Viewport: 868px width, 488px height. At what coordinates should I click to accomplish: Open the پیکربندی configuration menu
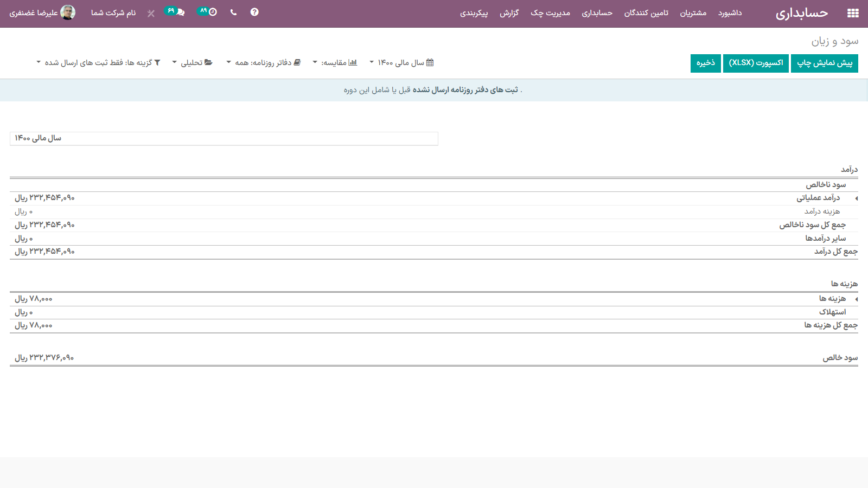[474, 12]
